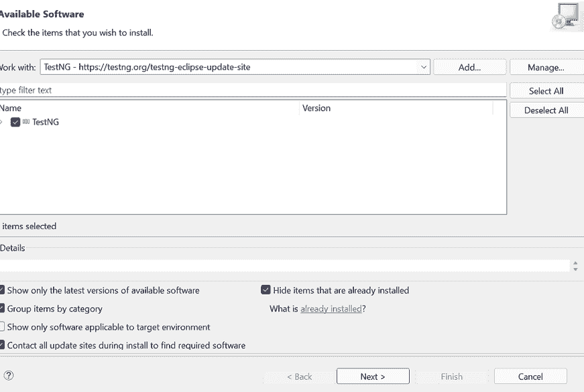Image resolution: width=584 pixels, height=392 pixels.
Task: Check the TestNG item checkbox
Action: (x=15, y=122)
